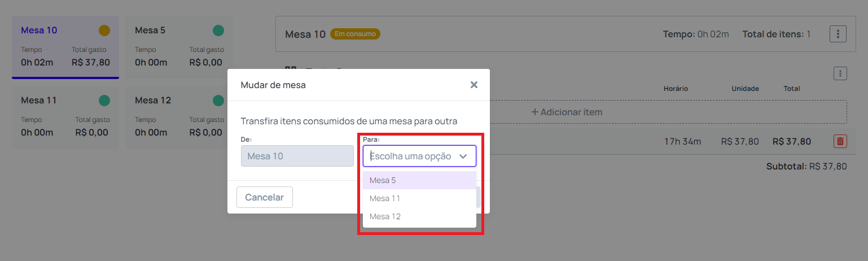Image resolution: width=868 pixels, height=261 pixels.
Task: Choose Mesa 12 from the dropdown list
Action: (x=419, y=216)
